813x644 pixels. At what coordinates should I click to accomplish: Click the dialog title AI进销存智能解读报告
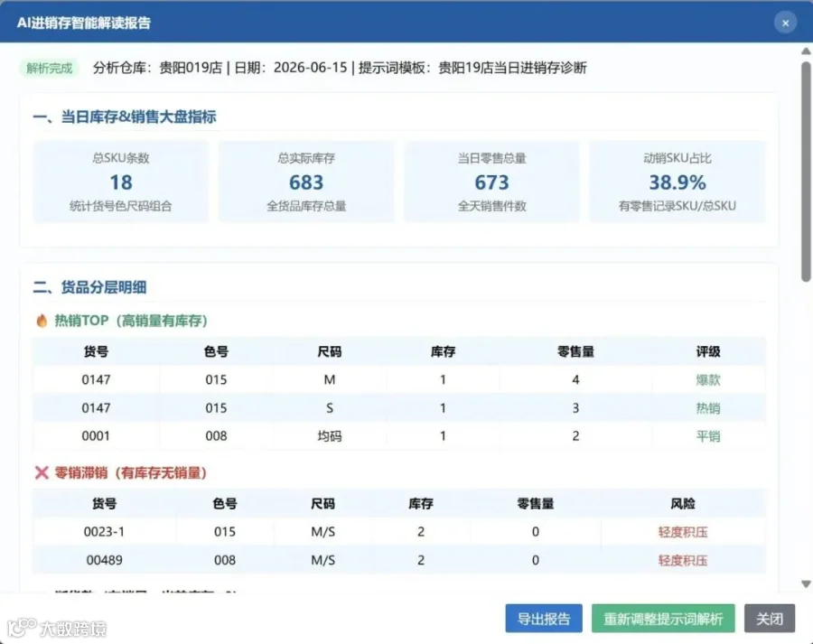click(x=83, y=23)
